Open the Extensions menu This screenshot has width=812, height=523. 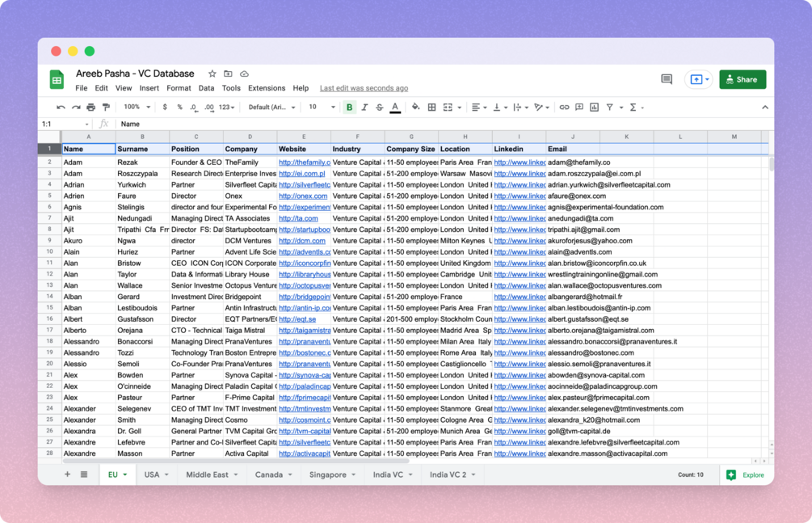tap(267, 88)
